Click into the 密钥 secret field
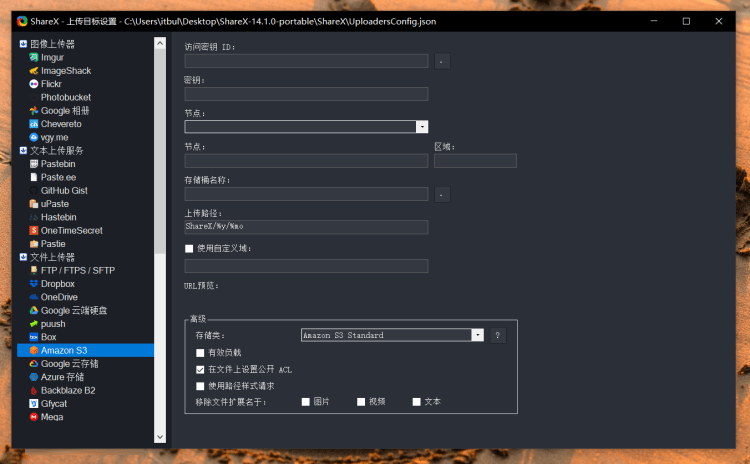 [x=306, y=94]
